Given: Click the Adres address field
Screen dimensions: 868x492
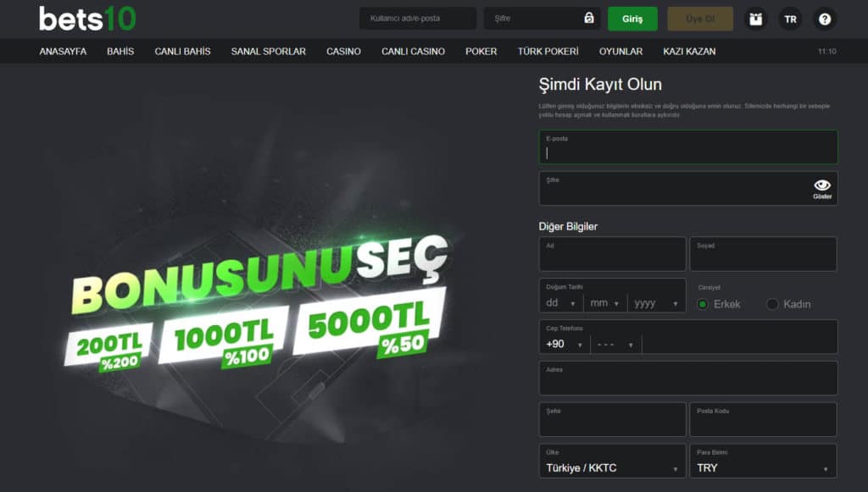Looking at the screenshot, I should coord(688,379).
